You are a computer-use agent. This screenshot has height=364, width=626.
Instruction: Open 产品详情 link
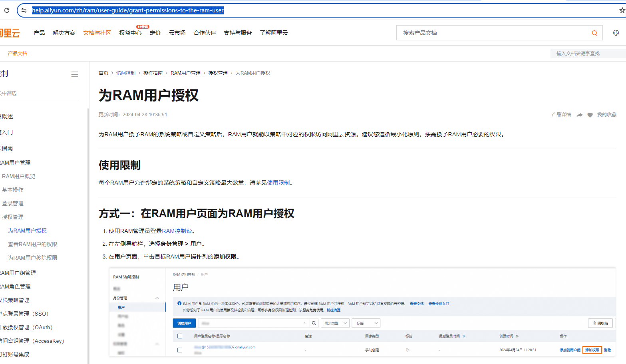pos(561,115)
